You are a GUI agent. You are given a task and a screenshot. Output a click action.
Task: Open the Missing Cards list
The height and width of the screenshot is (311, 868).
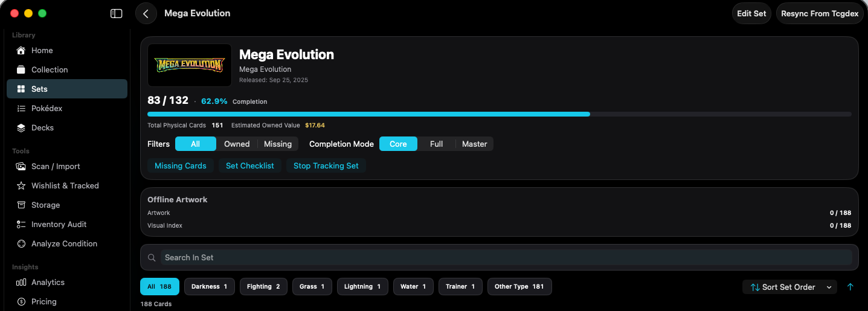coord(181,165)
